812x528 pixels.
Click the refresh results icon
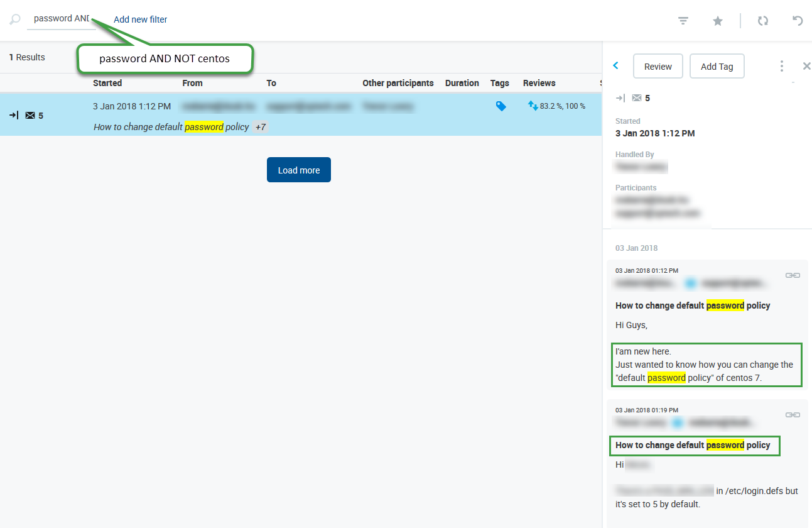pos(763,21)
